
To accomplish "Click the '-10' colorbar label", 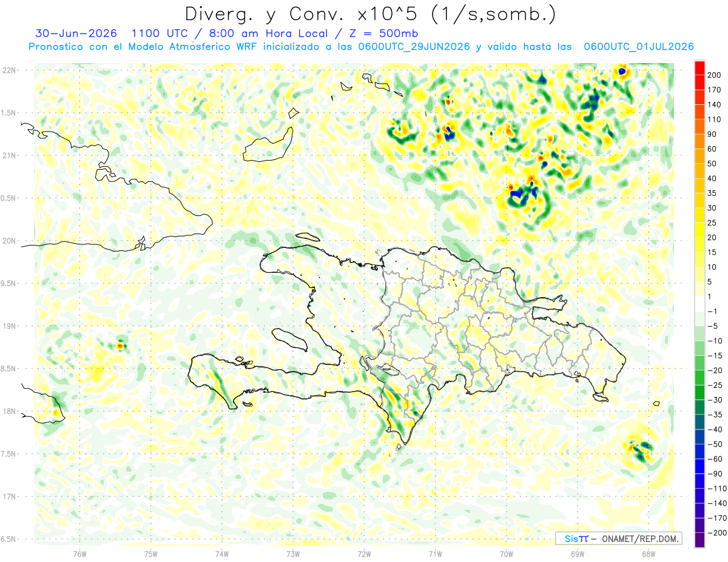I will tap(716, 341).
